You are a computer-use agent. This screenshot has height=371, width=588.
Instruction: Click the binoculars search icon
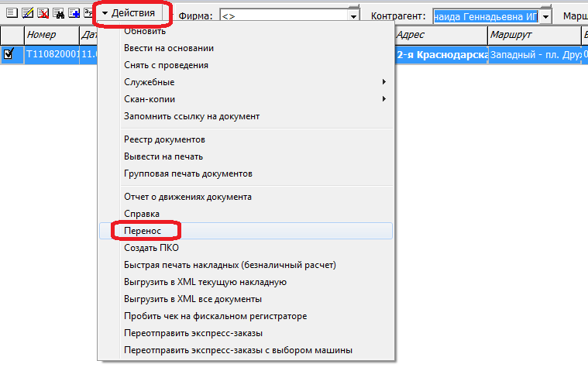point(58,13)
